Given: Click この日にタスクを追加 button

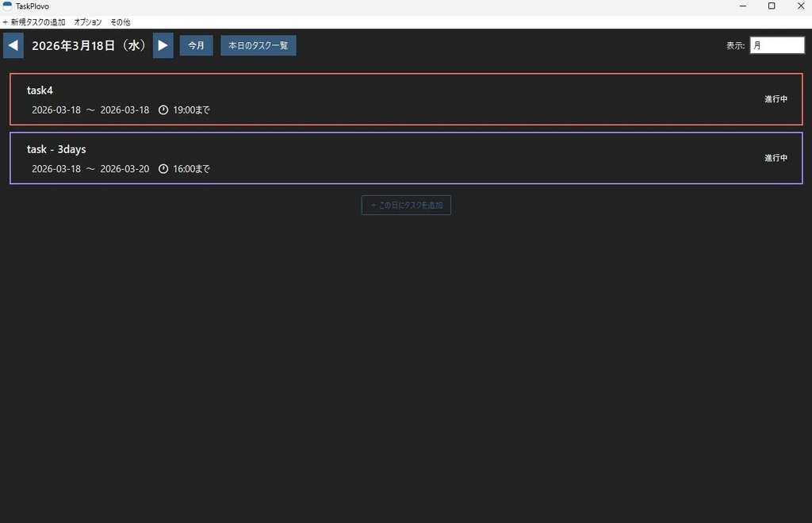Looking at the screenshot, I should coord(406,206).
